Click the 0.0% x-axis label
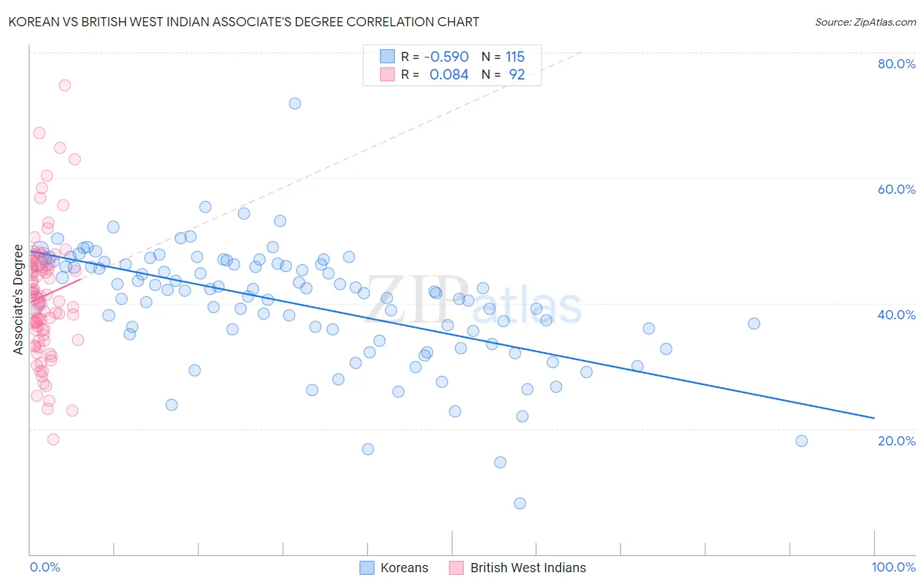The width and height of the screenshot is (924, 586). point(45,568)
